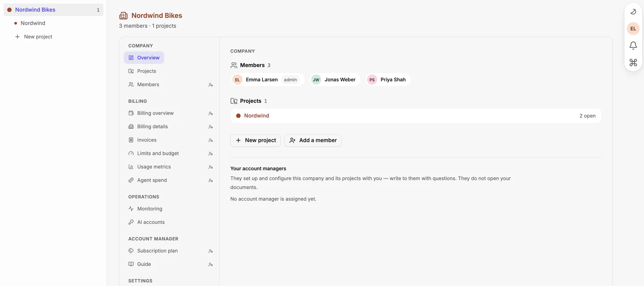Open the command palette icon
This screenshot has height=286, width=644.
click(633, 63)
